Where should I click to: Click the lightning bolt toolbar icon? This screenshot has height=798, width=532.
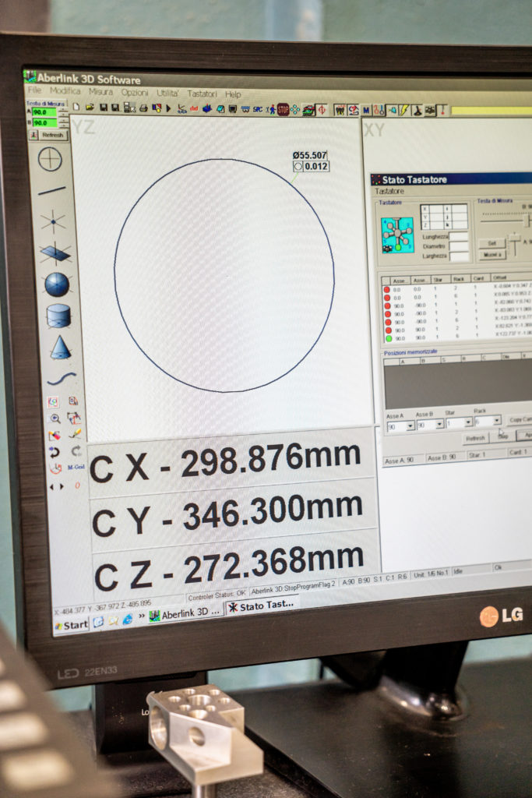pos(405,110)
